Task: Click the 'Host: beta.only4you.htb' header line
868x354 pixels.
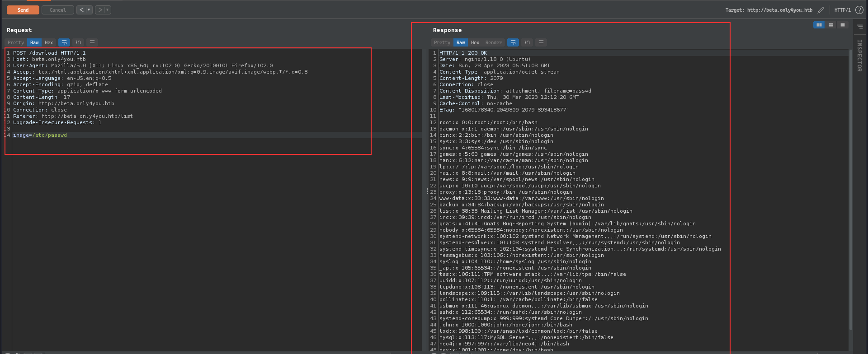Action: tap(49, 59)
